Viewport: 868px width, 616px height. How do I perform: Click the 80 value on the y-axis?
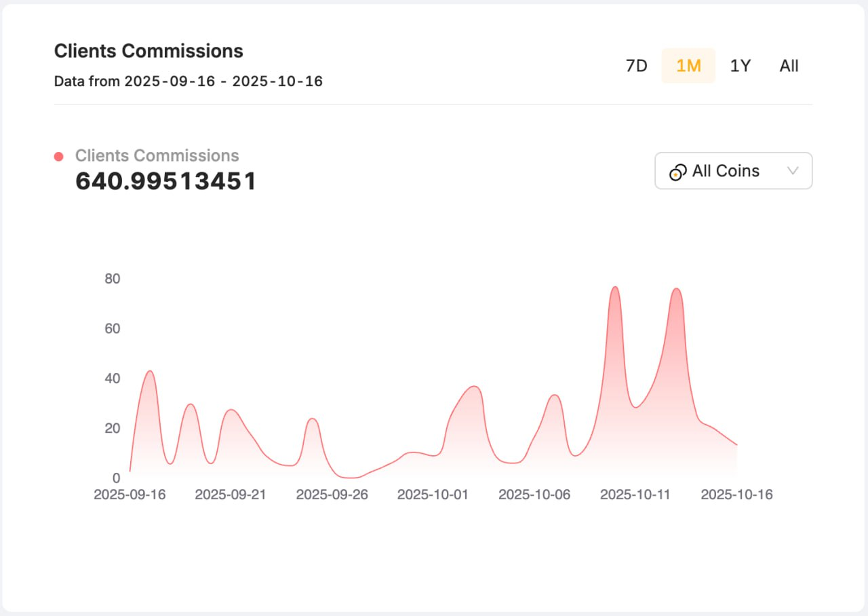coord(113,279)
